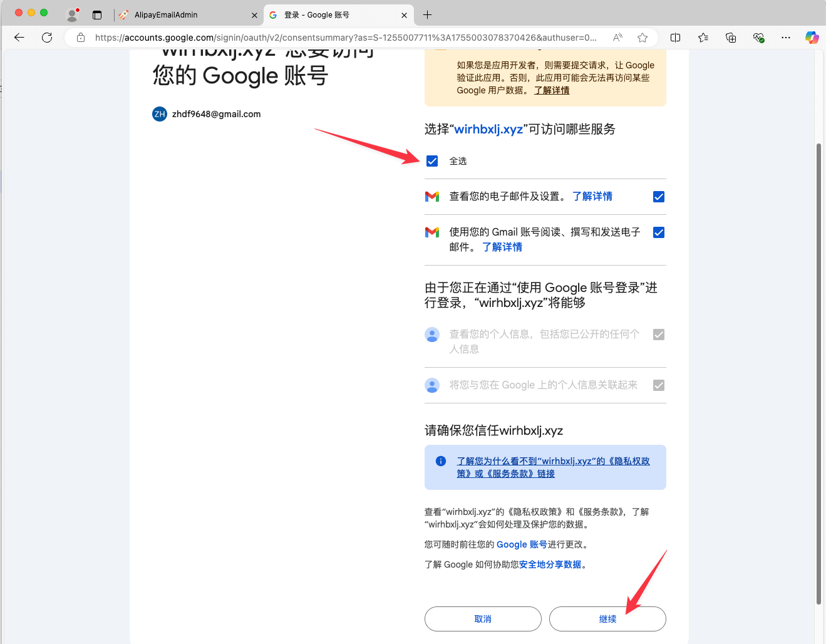Open the browser profile avatar icon
The width and height of the screenshot is (826, 644).
point(73,14)
